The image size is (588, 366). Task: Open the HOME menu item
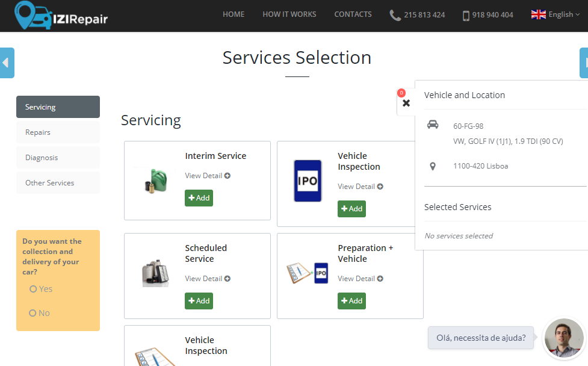tap(234, 14)
